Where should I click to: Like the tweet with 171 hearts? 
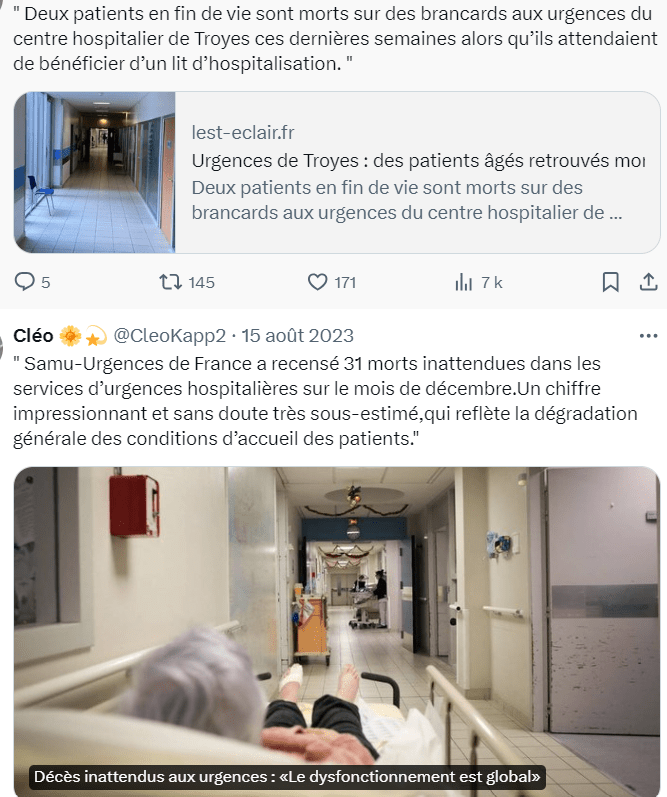[x=317, y=282]
